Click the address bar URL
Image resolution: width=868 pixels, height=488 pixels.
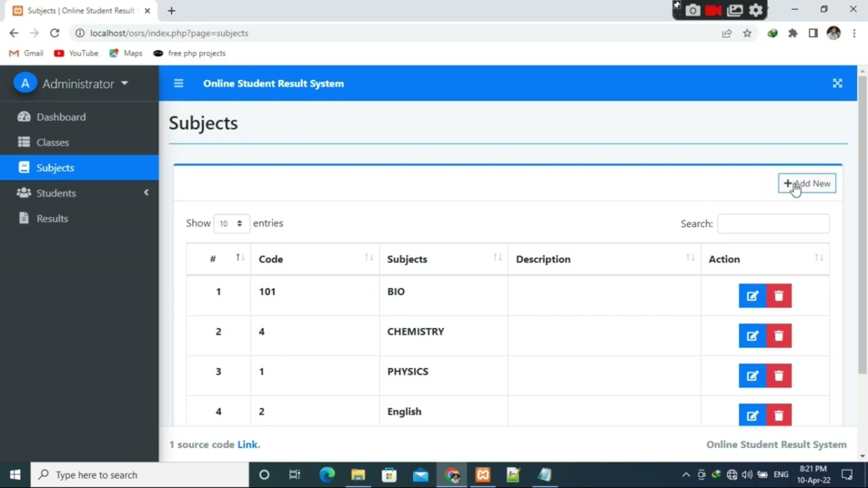click(169, 33)
